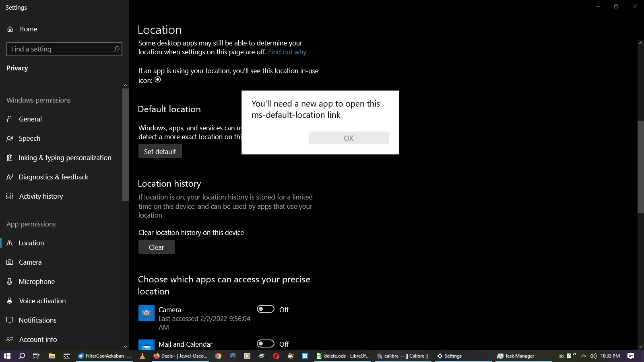Expand the taskbar toolbar overflow chevron
Image resolution: width=644 pixels, height=362 pixels.
575,354
